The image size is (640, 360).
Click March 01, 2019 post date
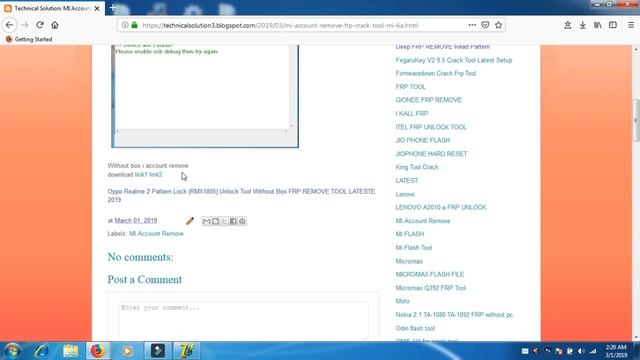pyautogui.click(x=136, y=220)
